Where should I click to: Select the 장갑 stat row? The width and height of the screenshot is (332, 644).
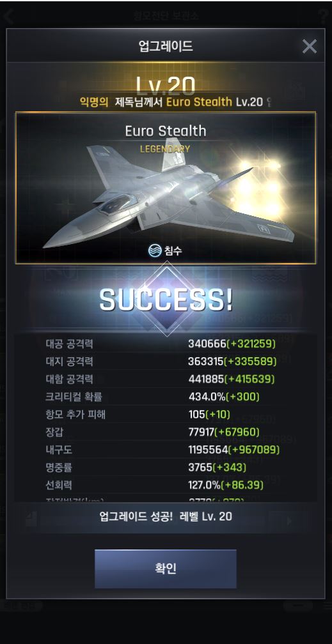pos(166,432)
